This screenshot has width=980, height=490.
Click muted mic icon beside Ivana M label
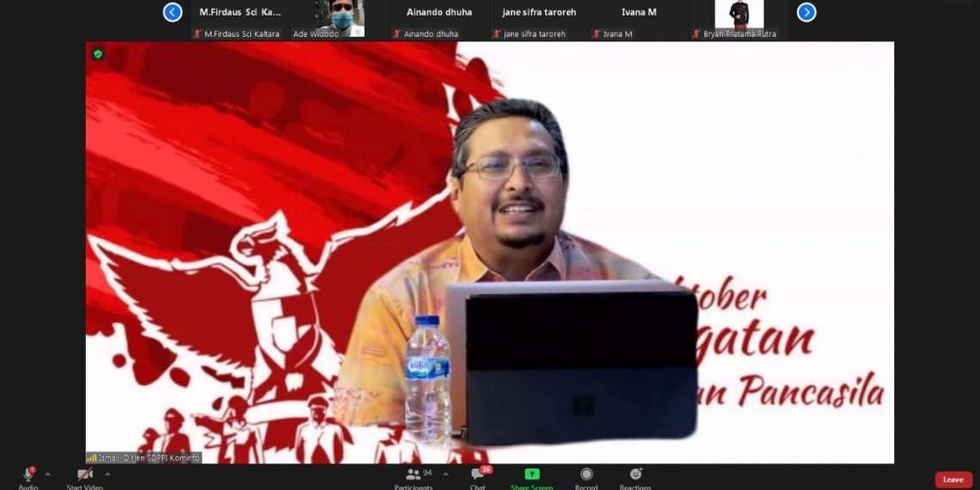597,34
